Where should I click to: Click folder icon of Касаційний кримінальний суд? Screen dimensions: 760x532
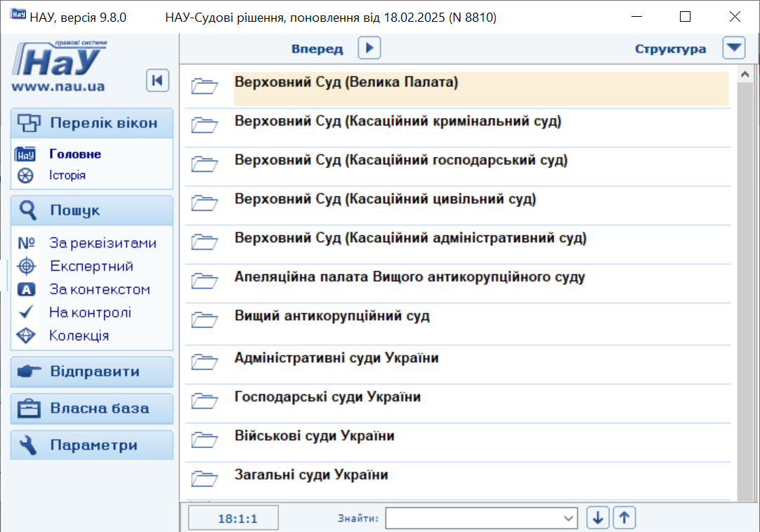[x=204, y=124]
